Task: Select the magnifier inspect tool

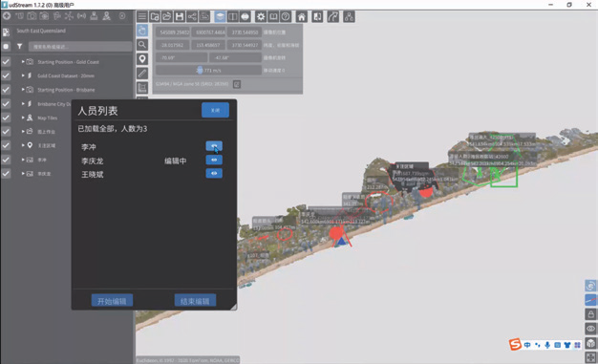Action: pos(142,45)
